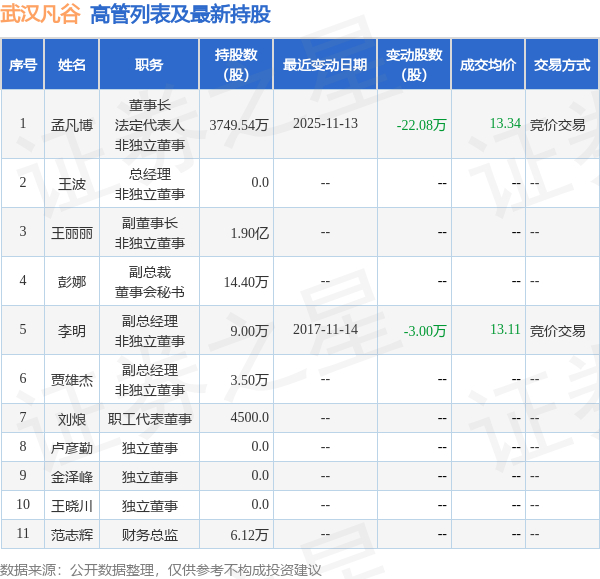Select the 最近变动日期 column header
600x579 pixels.
point(325,65)
